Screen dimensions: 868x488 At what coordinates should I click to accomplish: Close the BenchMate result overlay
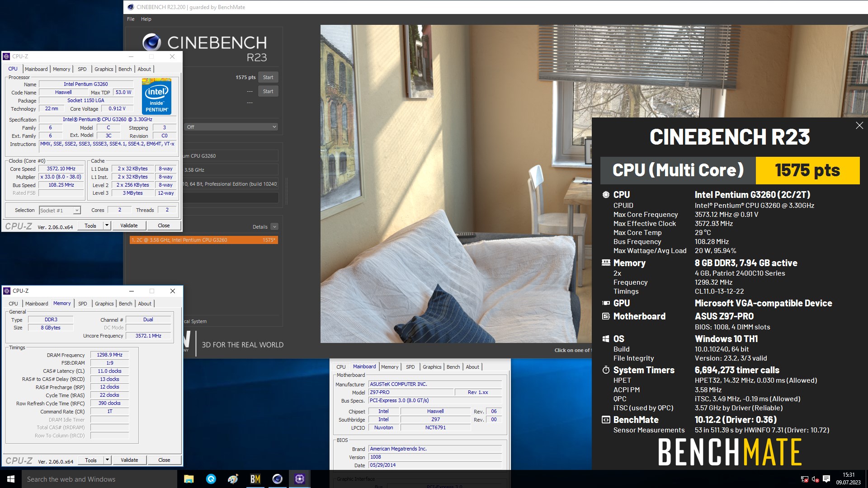coord(859,126)
